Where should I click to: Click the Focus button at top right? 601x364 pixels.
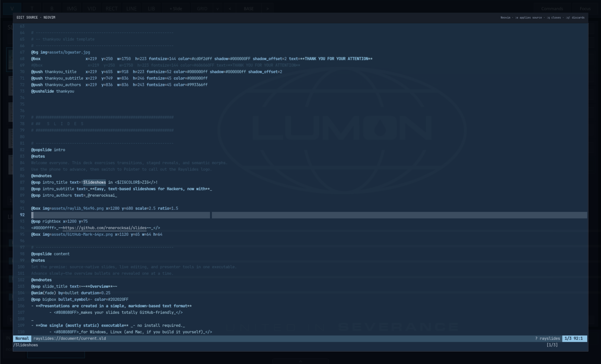pos(585,9)
